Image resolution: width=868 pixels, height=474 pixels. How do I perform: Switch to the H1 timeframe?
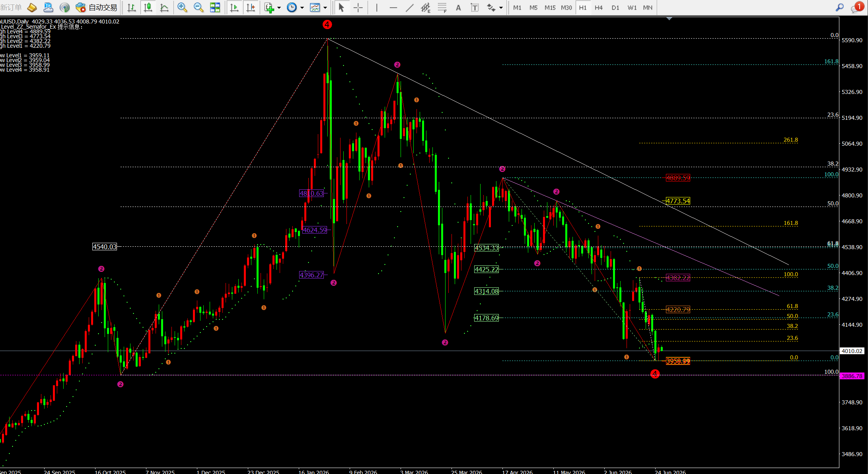(x=583, y=8)
